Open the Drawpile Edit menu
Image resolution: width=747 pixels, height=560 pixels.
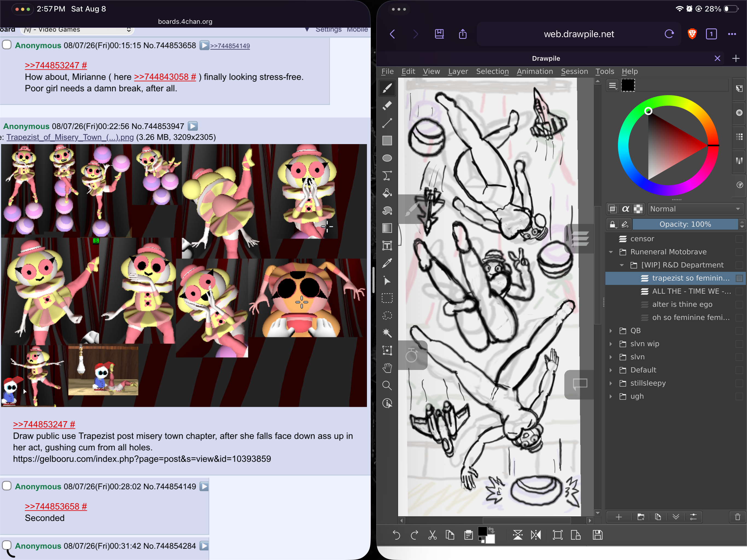tap(408, 71)
